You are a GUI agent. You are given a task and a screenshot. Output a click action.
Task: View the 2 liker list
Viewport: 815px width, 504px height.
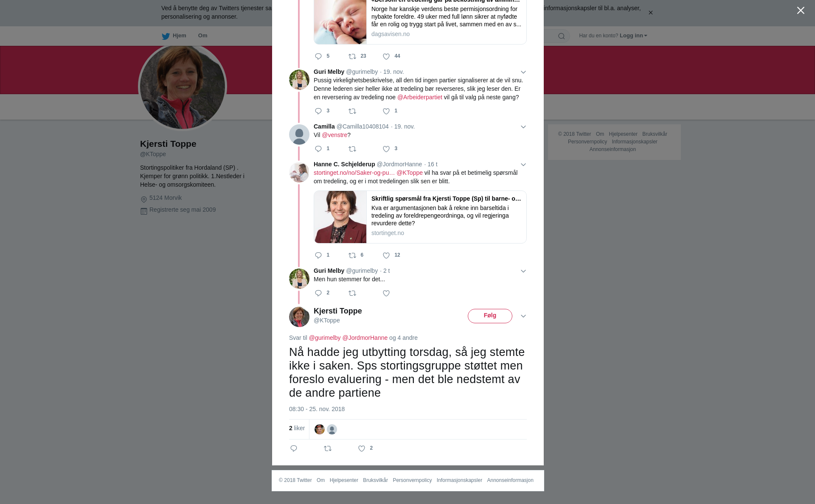[297, 428]
